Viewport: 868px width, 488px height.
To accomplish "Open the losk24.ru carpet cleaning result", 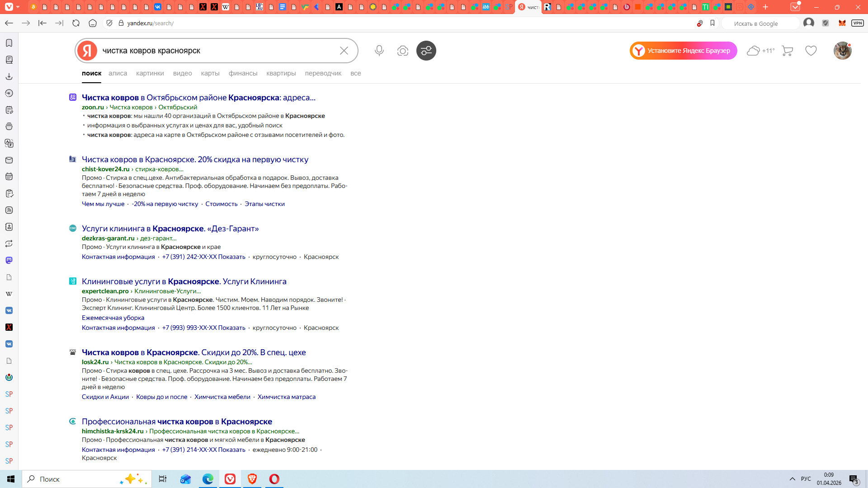I will tap(193, 352).
